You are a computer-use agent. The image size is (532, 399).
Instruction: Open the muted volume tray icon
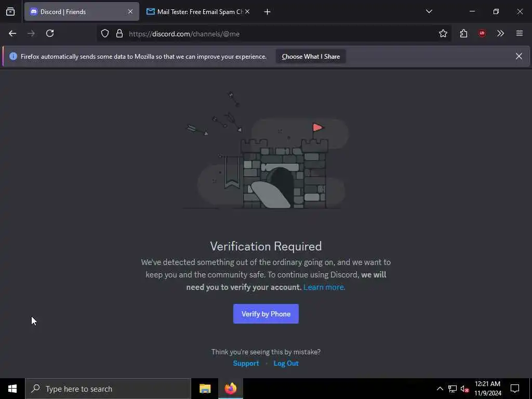coord(465,389)
